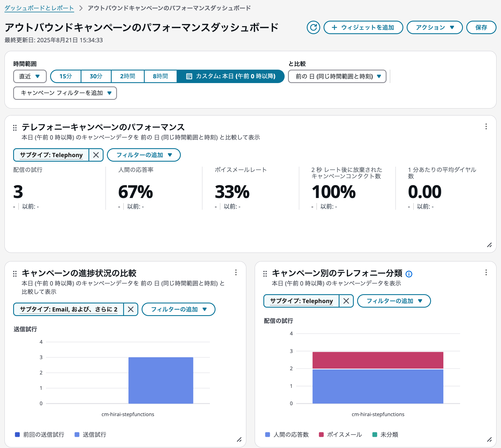
Task: Select the 2時間 time range
Action: pyautogui.click(x=128, y=76)
